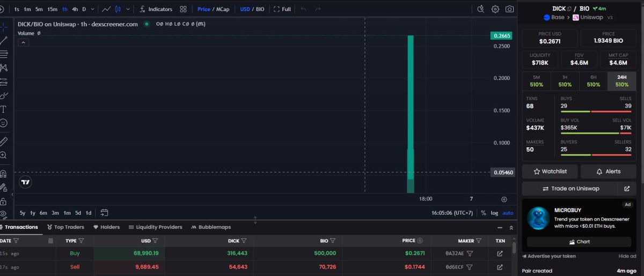
Task: Set chart range to 1d
Action: tap(89, 213)
